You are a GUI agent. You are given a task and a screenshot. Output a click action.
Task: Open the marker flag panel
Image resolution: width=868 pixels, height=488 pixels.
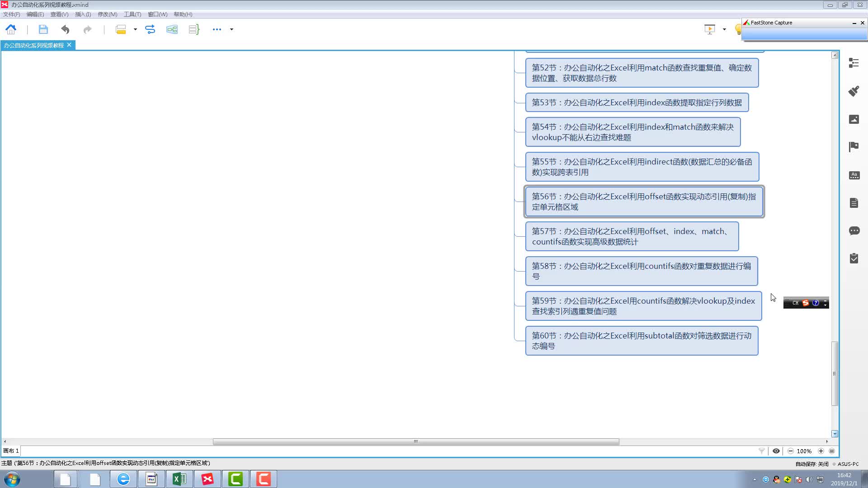[x=854, y=147]
